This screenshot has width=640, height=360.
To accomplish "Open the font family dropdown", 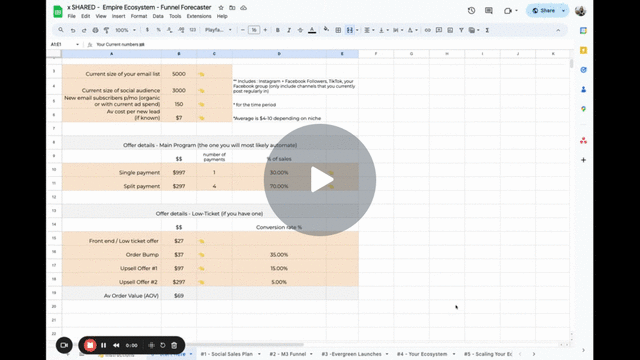I will point(218,30).
